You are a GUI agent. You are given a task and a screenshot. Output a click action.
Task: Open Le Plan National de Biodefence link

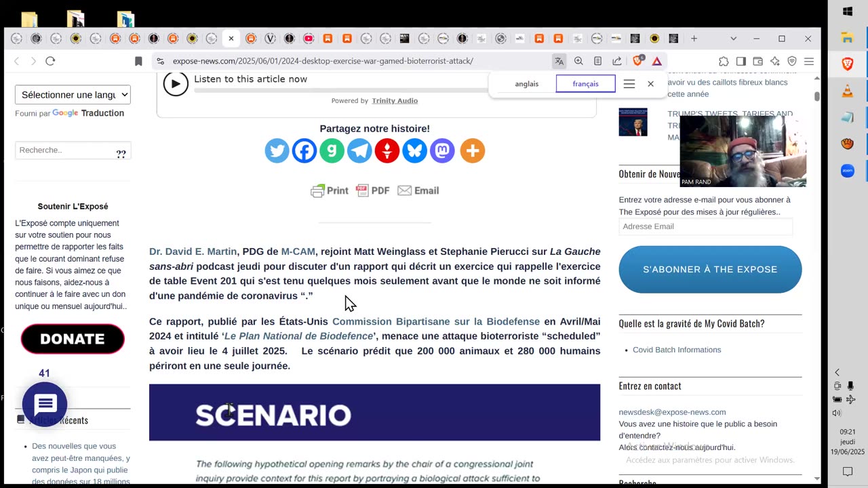pos(298,336)
